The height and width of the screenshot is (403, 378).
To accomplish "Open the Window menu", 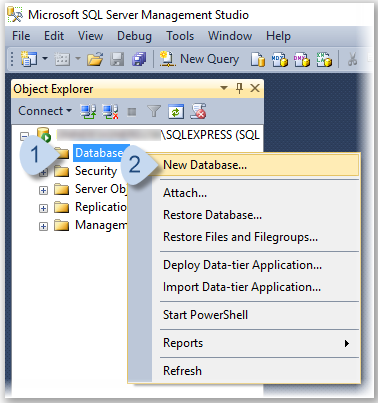I will pyautogui.click(x=230, y=36).
